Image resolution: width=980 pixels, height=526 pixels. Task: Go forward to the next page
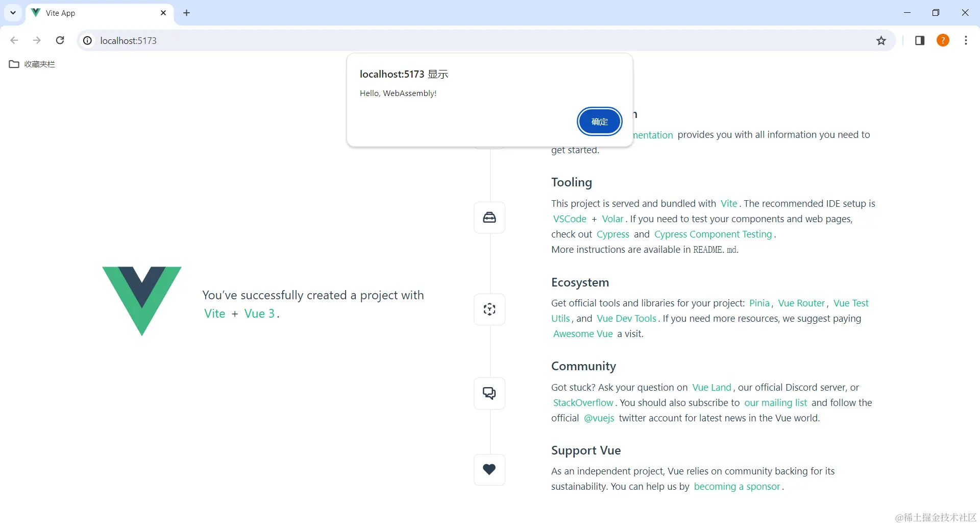point(37,40)
